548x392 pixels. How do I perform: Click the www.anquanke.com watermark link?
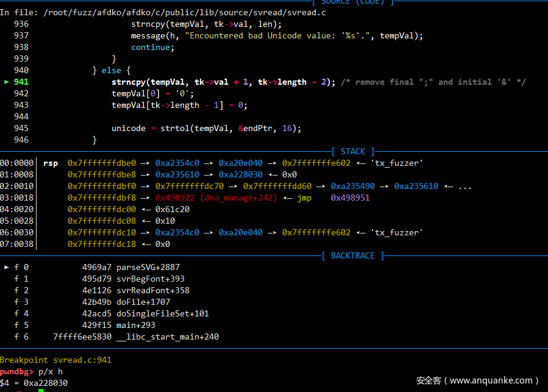pyautogui.click(x=491, y=380)
